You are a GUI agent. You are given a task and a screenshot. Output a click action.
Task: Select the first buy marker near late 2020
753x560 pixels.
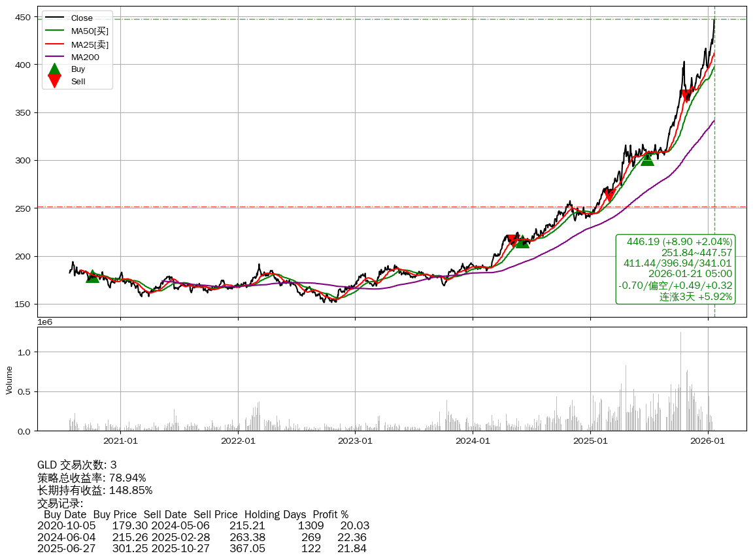pyautogui.click(x=92, y=276)
